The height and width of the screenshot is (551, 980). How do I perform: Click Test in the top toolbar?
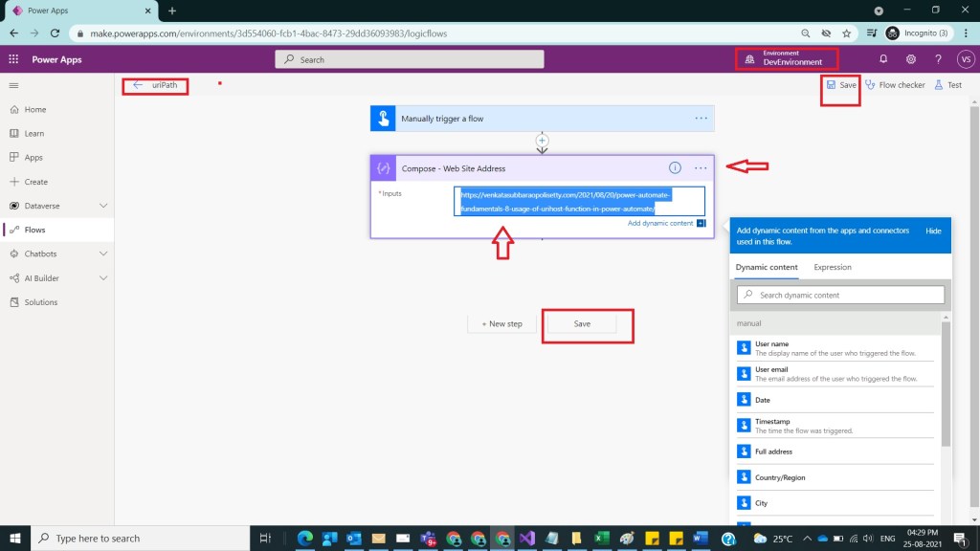[x=947, y=85]
